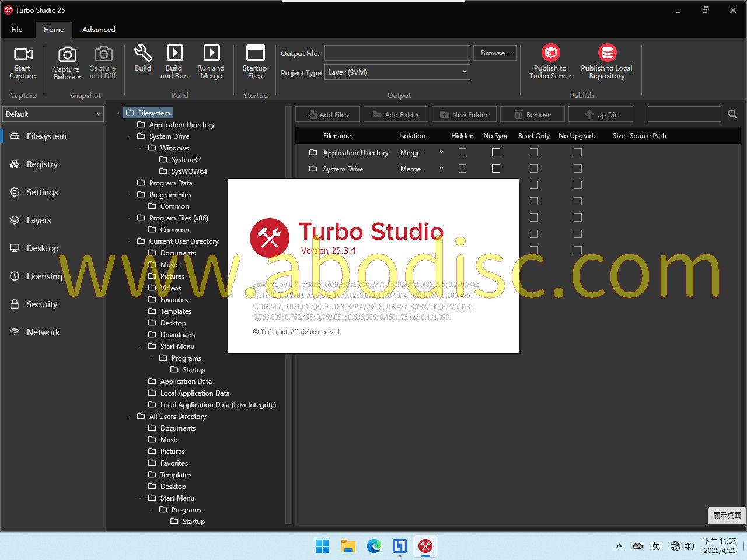The width and height of the screenshot is (747, 560).
Task: Click the Turbo Studio taskbar icon
Action: (425, 546)
